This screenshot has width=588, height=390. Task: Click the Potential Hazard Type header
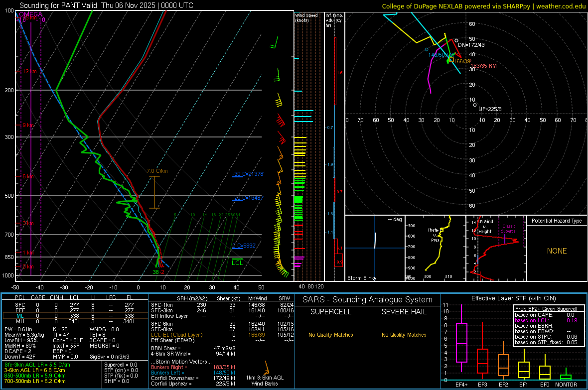coord(557,221)
